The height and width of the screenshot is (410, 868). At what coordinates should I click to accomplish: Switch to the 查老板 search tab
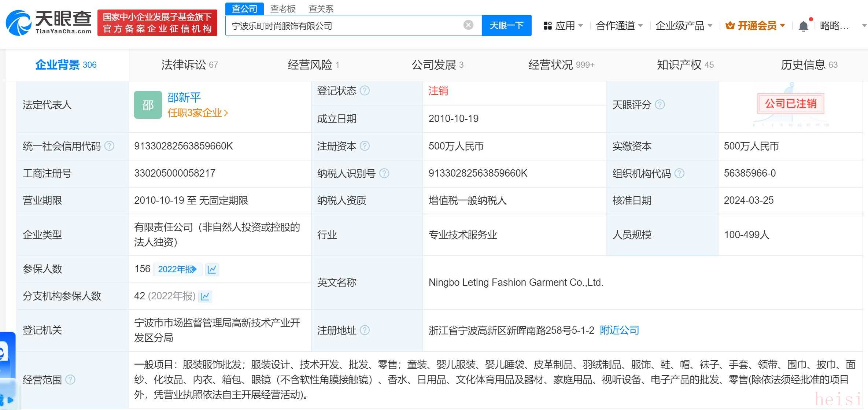(282, 9)
